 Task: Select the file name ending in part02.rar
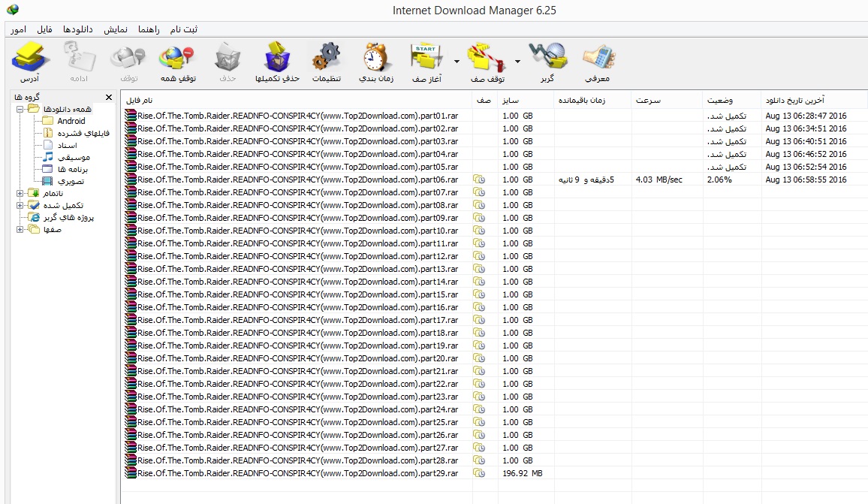(298, 128)
